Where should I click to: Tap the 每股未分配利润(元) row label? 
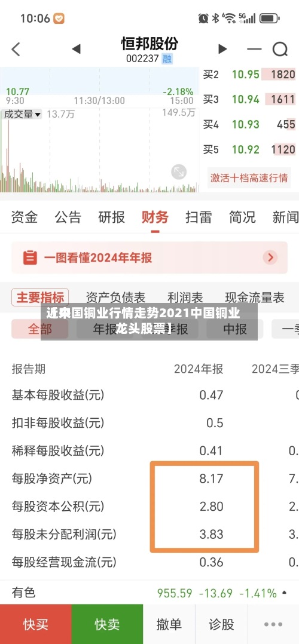(64, 534)
